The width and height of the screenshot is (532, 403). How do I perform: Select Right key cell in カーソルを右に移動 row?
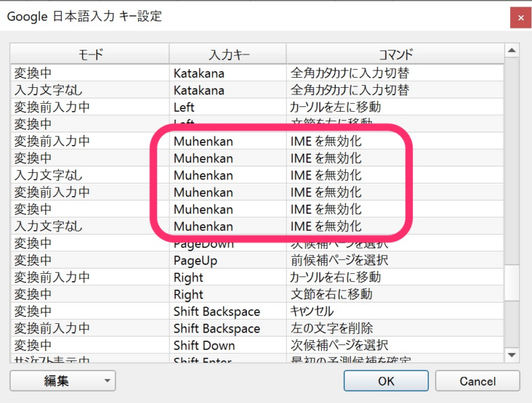(228, 277)
